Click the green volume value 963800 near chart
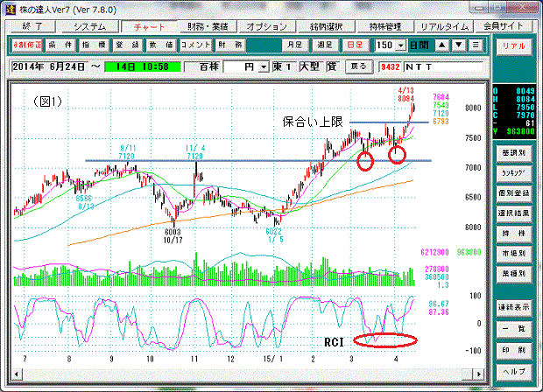This screenshot has width=543, height=392. click(469, 252)
